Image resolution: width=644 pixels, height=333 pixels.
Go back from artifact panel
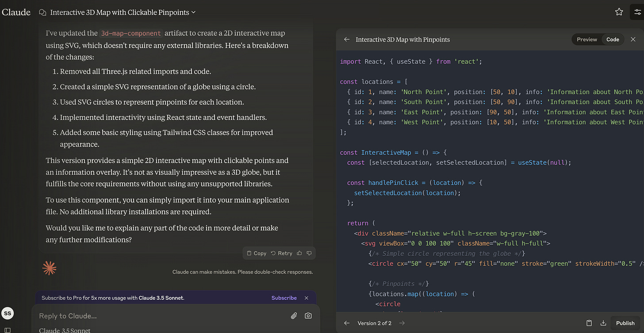point(347,39)
